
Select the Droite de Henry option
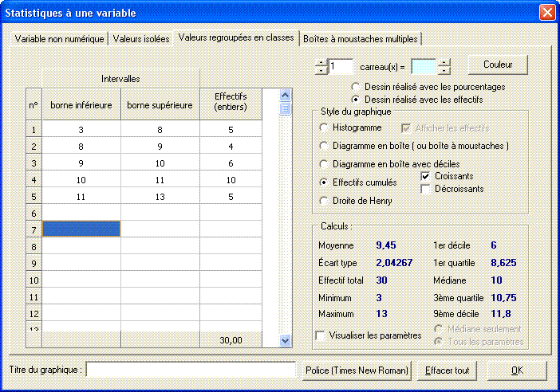tap(324, 201)
